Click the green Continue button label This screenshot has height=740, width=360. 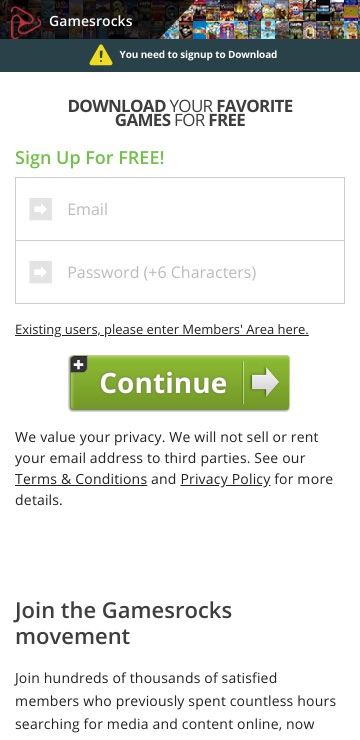point(163,383)
